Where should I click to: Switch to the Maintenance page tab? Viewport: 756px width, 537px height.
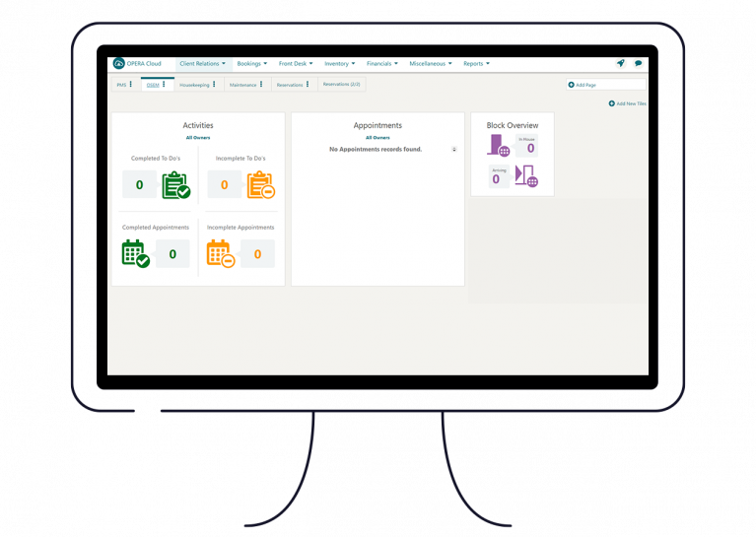(x=242, y=85)
